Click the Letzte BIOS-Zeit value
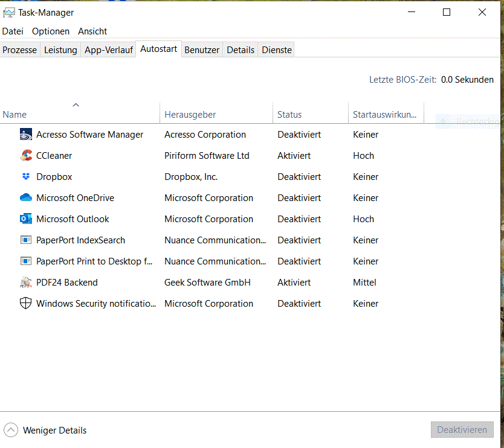Viewport: 504px width, 448px height. (x=467, y=79)
